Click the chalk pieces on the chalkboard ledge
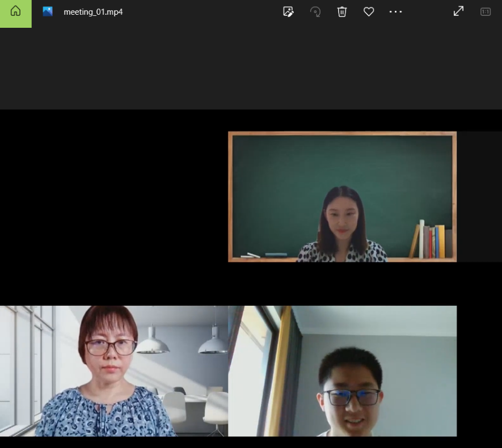This screenshot has height=448, width=502. 250,255
